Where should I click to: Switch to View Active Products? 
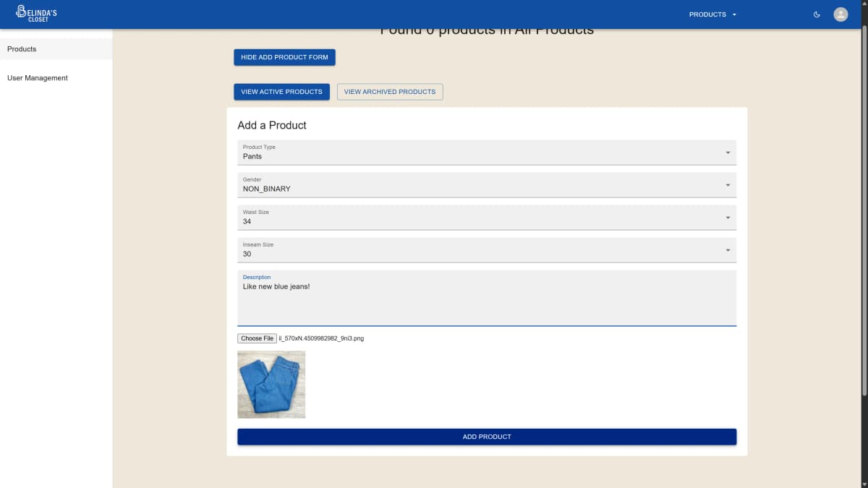pyautogui.click(x=281, y=92)
